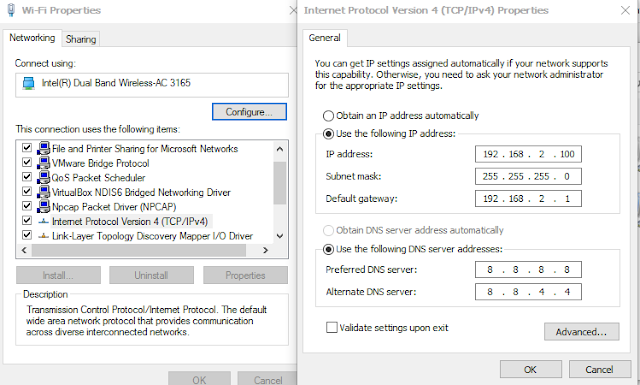Select 'Npcap Packet Driver (NPCAP)' row
Image resolution: width=640 pixels, height=385 pixels.
coord(114,207)
